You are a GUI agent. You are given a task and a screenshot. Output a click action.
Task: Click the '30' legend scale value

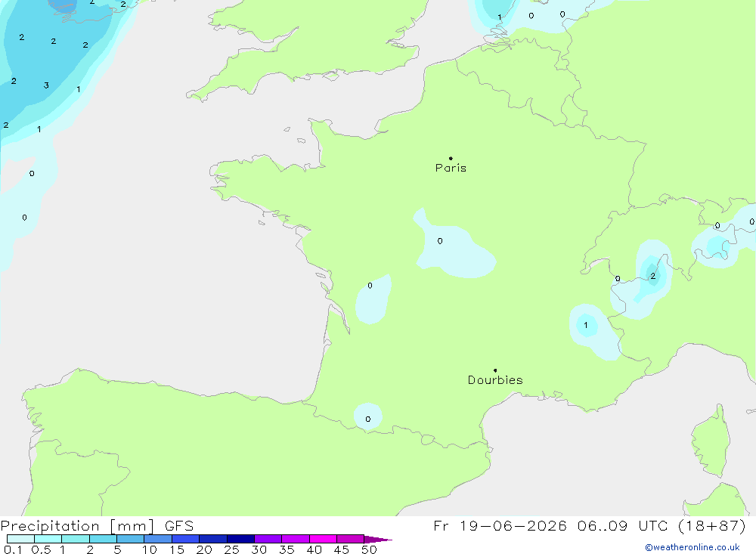[259, 549]
